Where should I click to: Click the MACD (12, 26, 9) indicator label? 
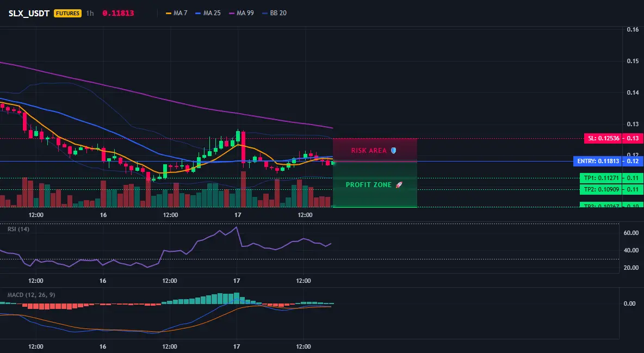click(31, 295)
